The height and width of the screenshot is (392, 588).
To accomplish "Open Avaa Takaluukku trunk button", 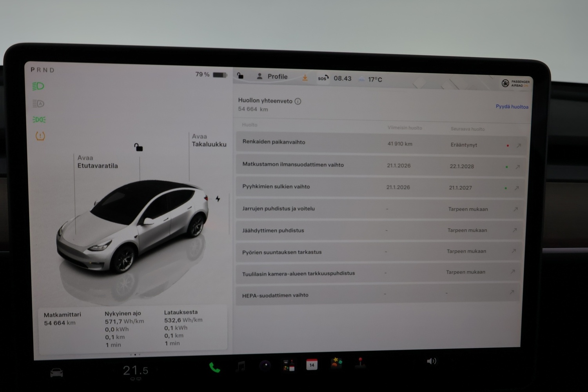I will point(209,140).
